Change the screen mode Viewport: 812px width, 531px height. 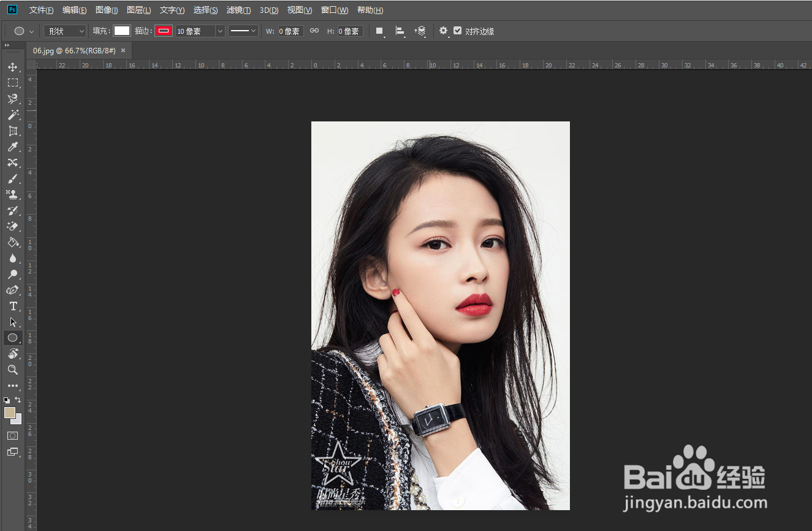(x=12, y=452)
